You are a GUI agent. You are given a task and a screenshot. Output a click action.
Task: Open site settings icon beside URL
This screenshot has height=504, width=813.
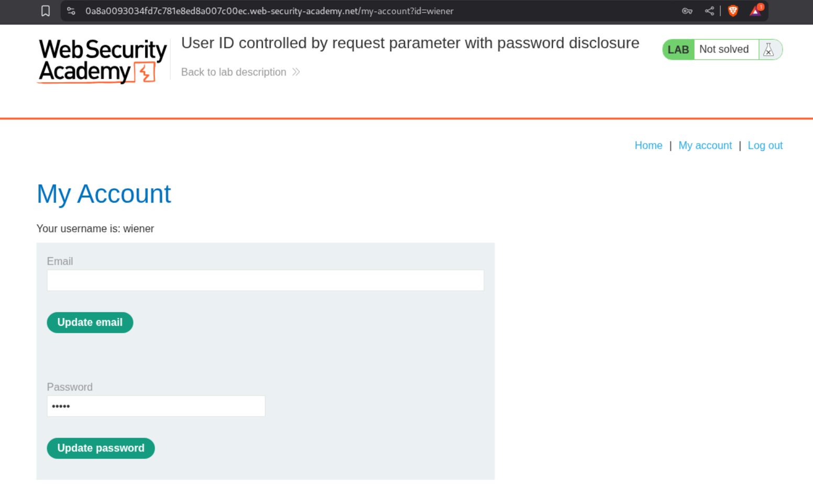pos(71,11)
